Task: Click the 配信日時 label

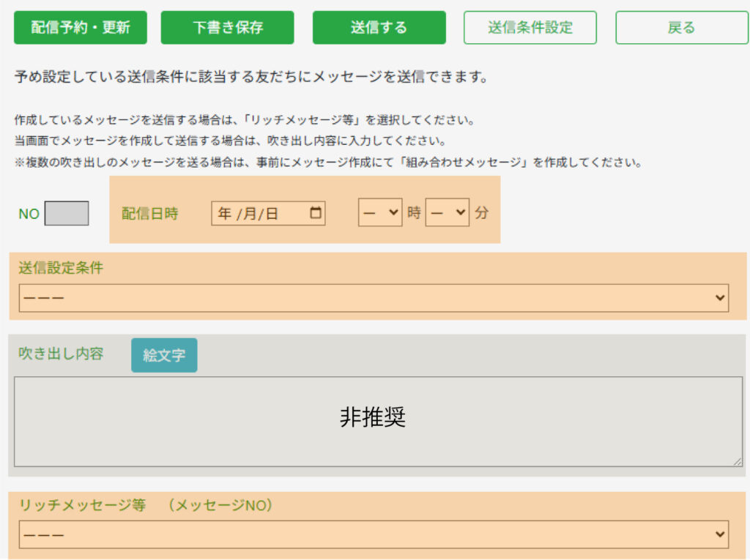Action: click(149, 213)
